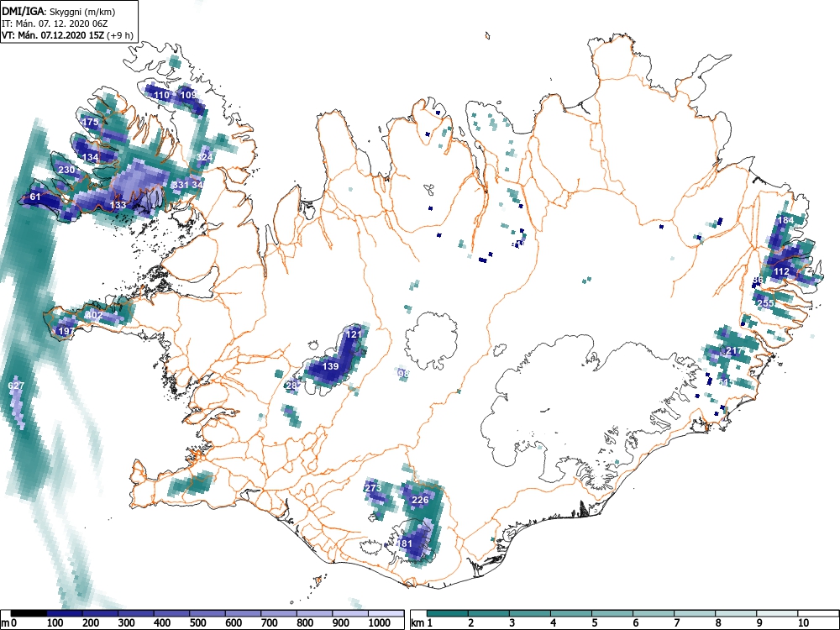Click the visibility value '273' in the south
The image size is (840, 630).
coord(373,488)
